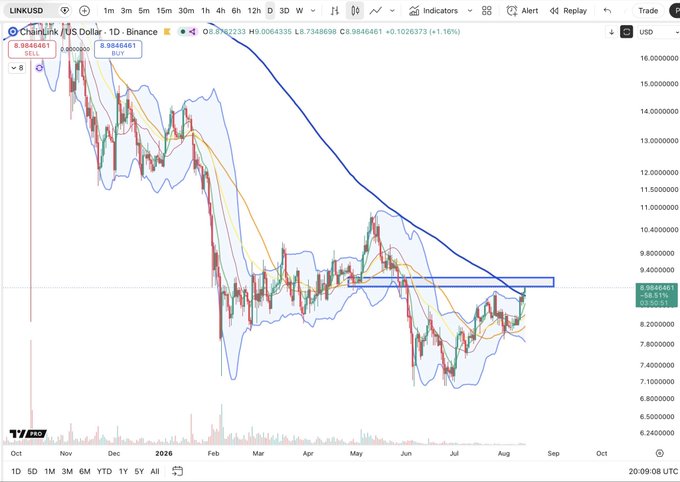Click the 16.0000000 price axis label
This screenshot has height=482, width=680.
point(659,58)
